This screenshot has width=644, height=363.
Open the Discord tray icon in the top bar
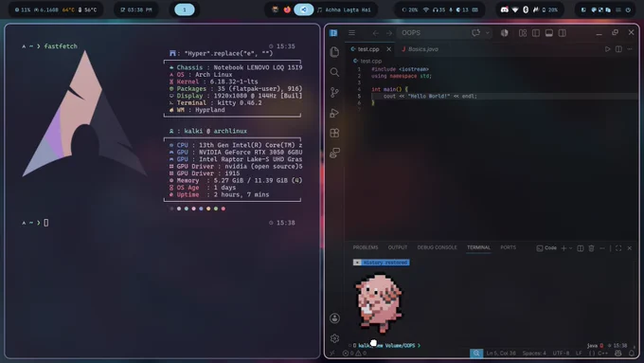(x=505, y=9)
